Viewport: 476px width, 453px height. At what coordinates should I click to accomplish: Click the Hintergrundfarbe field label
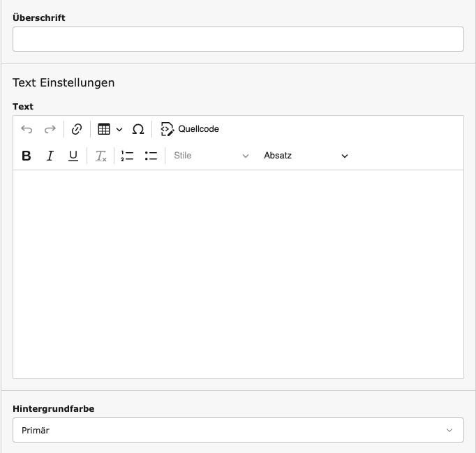[x=53, y=409]
